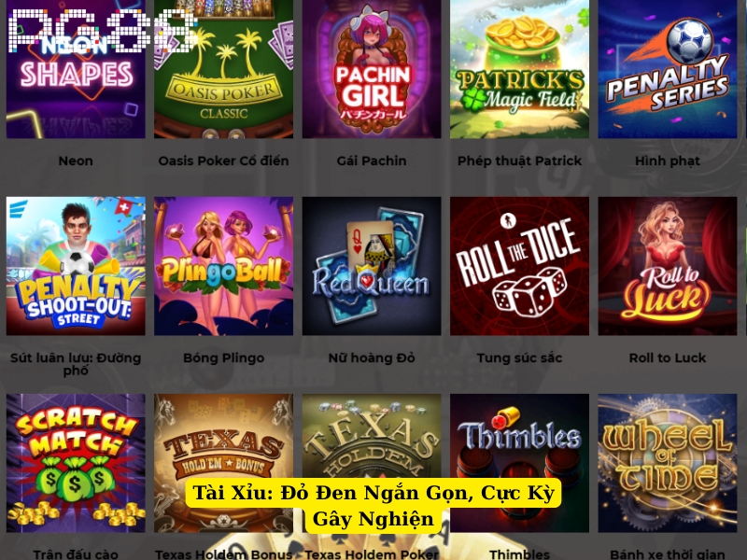Open Patrick's Magic Field game image

click(x=519, y=69)
